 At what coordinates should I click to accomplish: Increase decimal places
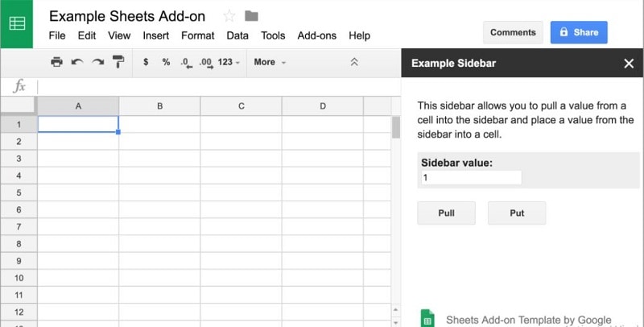205,62
